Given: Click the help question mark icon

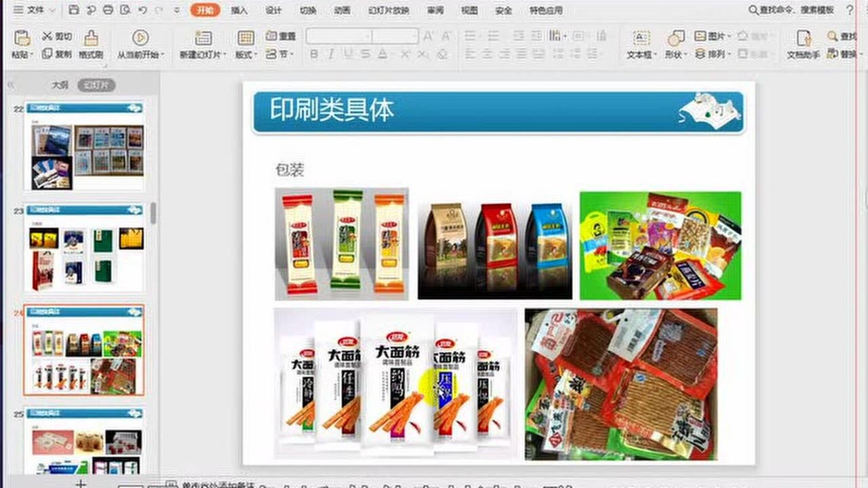Looking at the screenshot, I should (850, 10).
